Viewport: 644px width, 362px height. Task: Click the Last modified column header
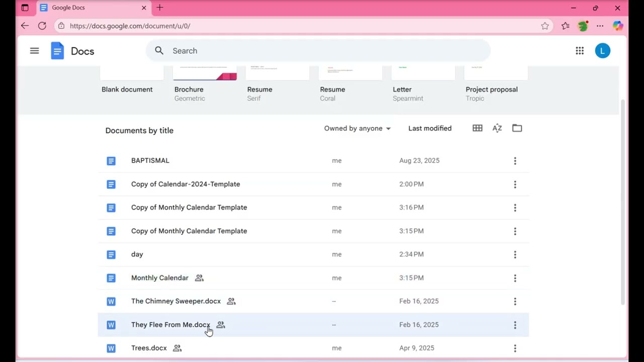point(430,128)
